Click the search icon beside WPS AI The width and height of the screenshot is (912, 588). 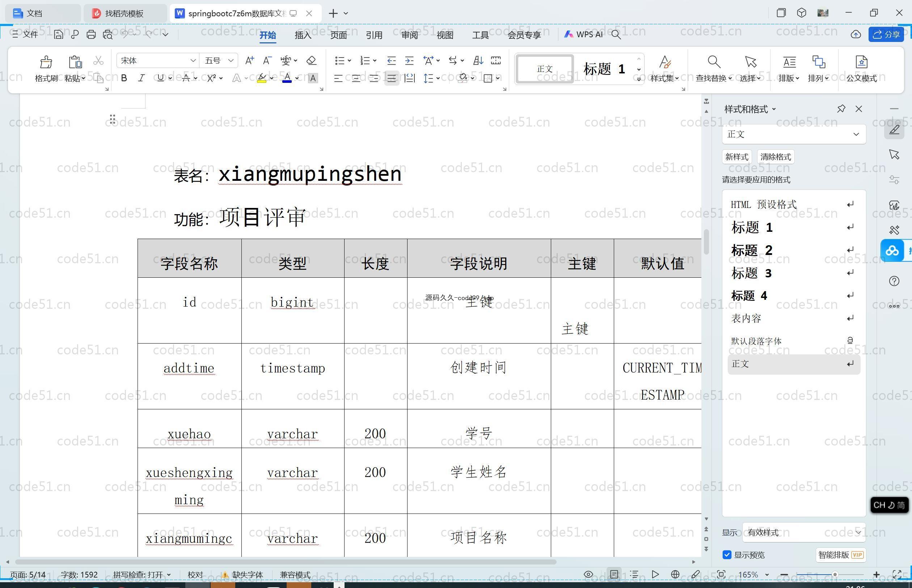click(616, 34)
